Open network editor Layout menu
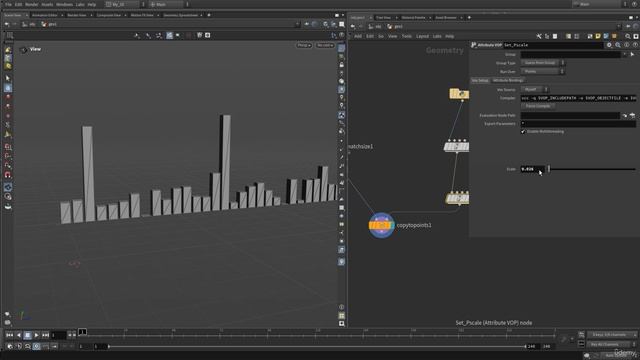640x360 pixels. [x=422, y=36]
